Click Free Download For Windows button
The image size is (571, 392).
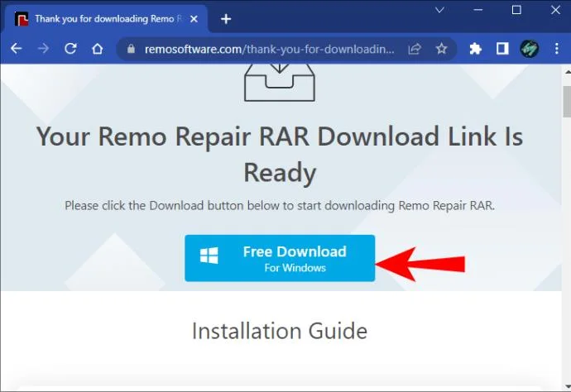280,258
